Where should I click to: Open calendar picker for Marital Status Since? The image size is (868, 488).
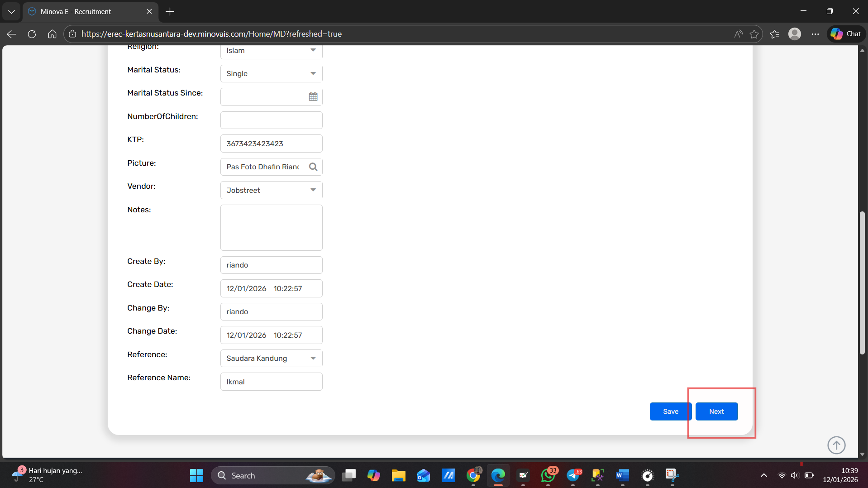(x=313, y=96)
